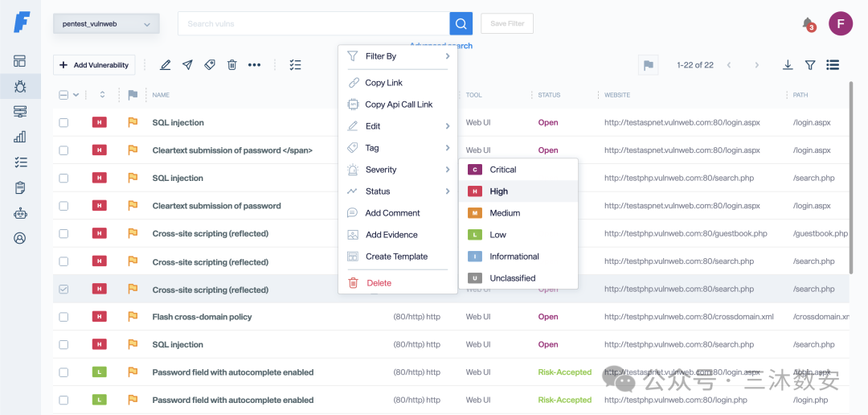The width and height of the screenshot is (868, 415).
Task: Expand the Filter By submenu
Action: tap(398, 56)
